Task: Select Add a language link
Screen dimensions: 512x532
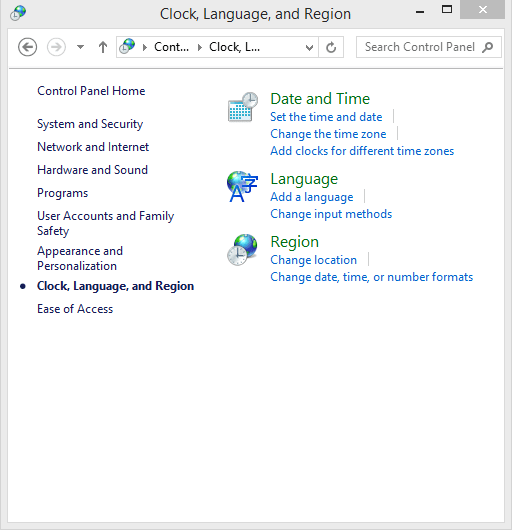Action: click(x=311, y=197)
